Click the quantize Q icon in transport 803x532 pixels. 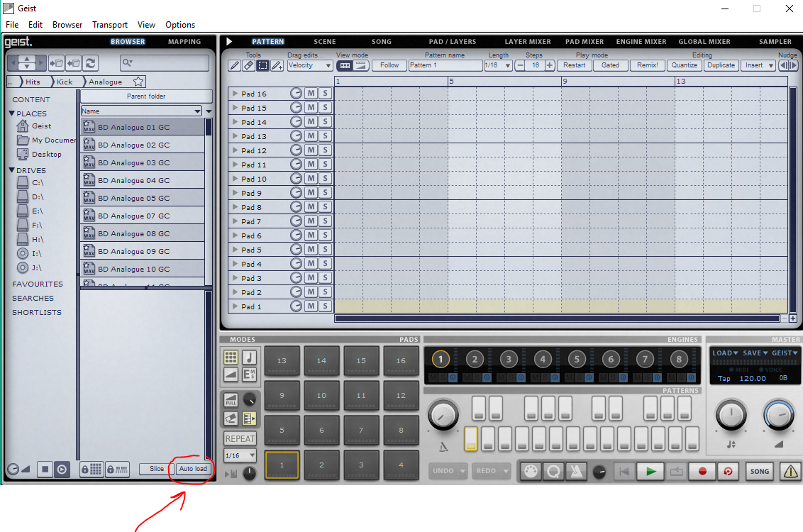point(553,471)
